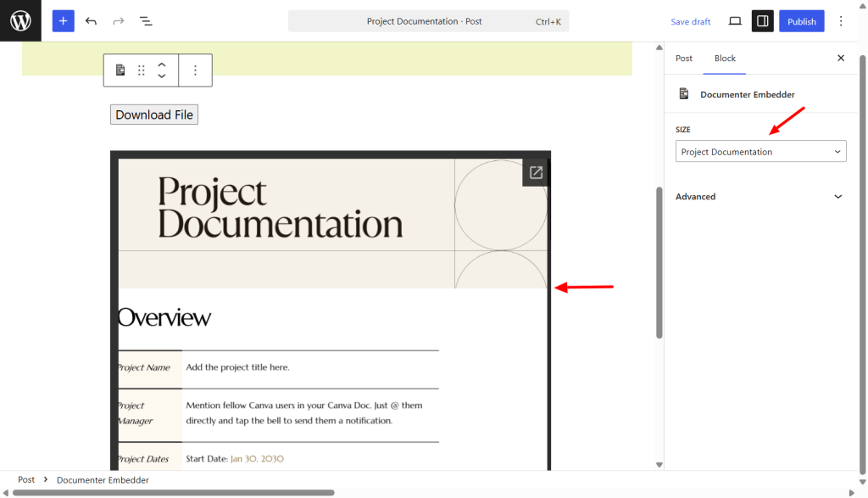The height and width of the screenshot is (498, 868).
Task: Open the SIZE dropdown showing Project Documentation
Action: coord(760,151)
